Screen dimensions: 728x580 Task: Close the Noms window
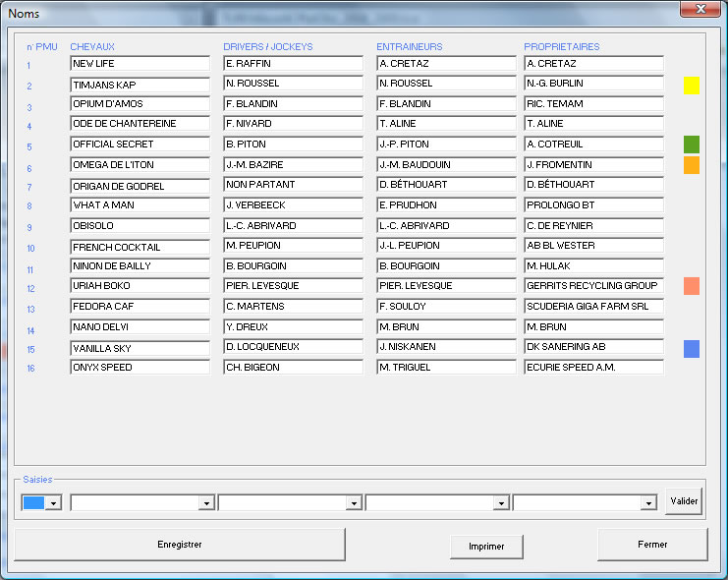point(699,9)
